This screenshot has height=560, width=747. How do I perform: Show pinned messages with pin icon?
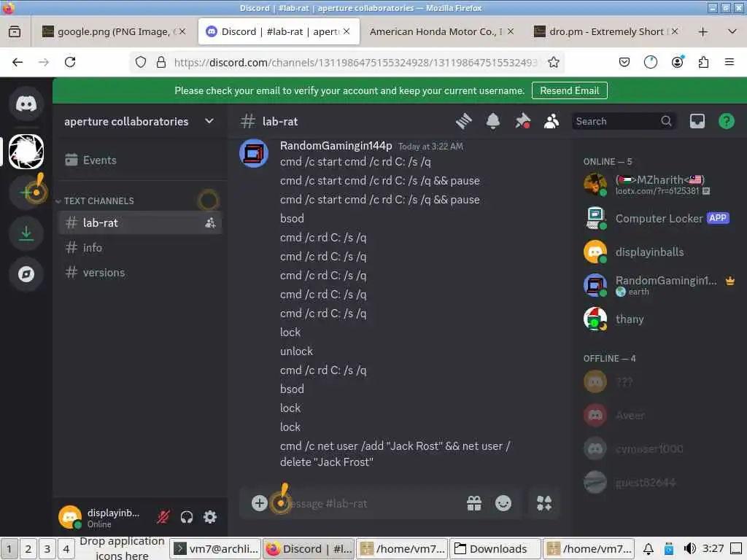coord(522,122)
